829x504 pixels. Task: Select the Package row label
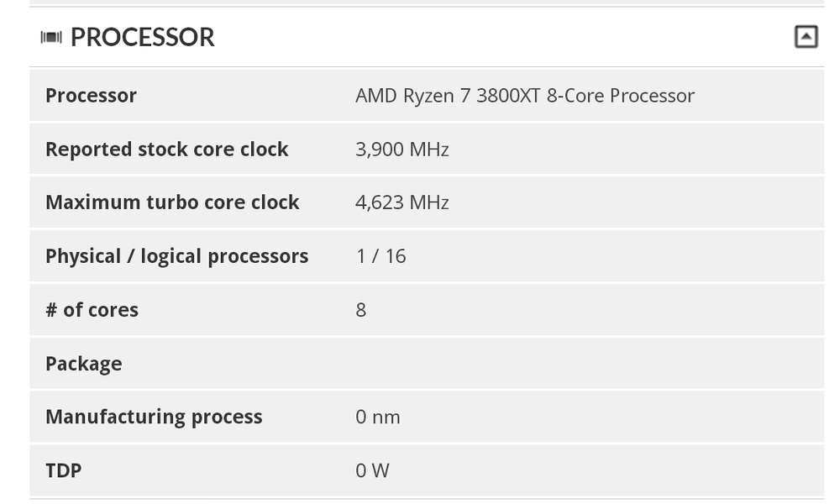[83, 364]
